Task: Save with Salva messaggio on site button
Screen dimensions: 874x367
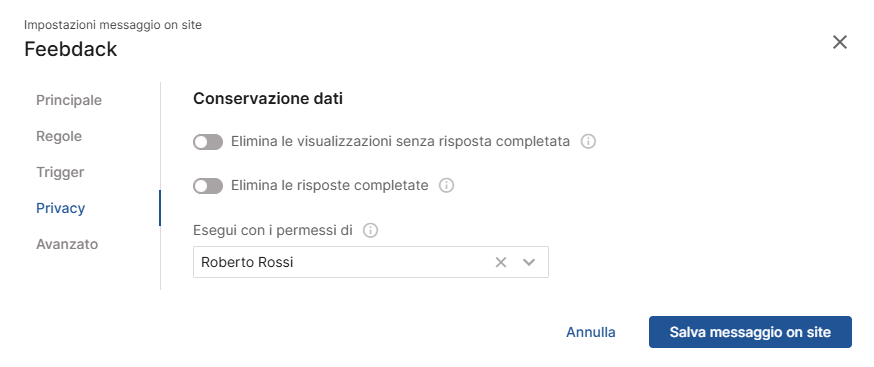Action: (750, 332)
